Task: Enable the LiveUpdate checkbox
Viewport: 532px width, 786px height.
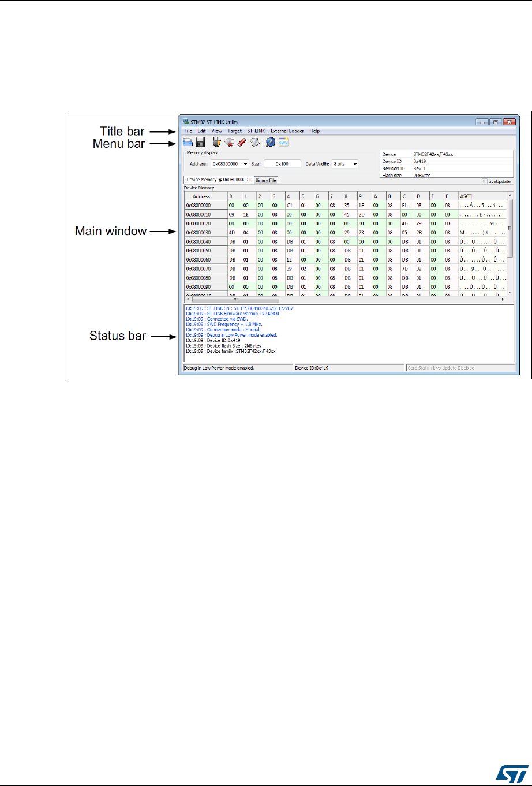Action: [484, 181]
